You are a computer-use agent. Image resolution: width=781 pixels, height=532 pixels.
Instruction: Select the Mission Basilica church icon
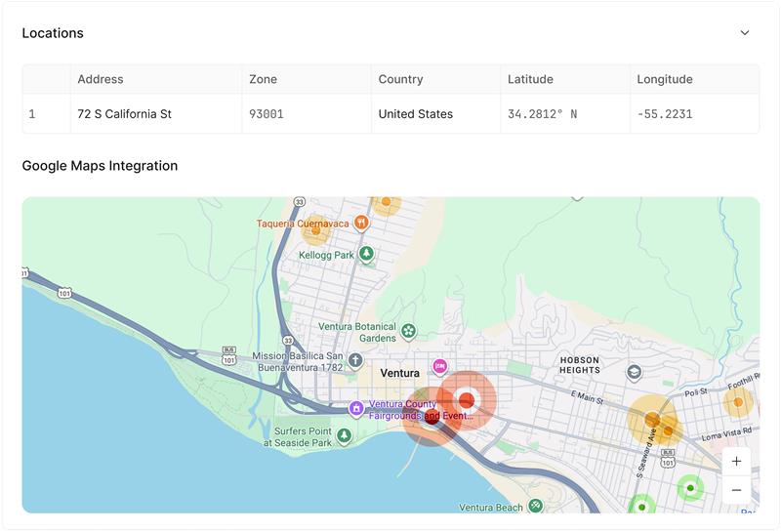coord(355,361)
